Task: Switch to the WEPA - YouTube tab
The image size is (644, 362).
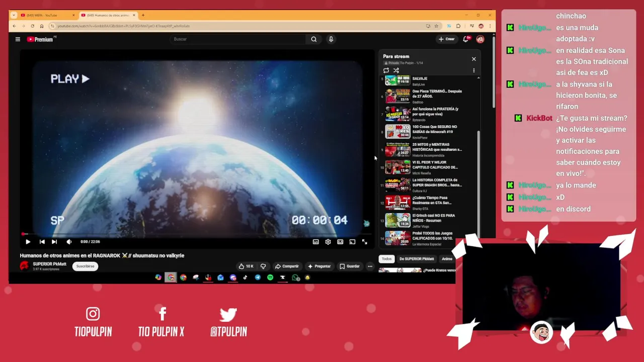Action: click(47, 15)
